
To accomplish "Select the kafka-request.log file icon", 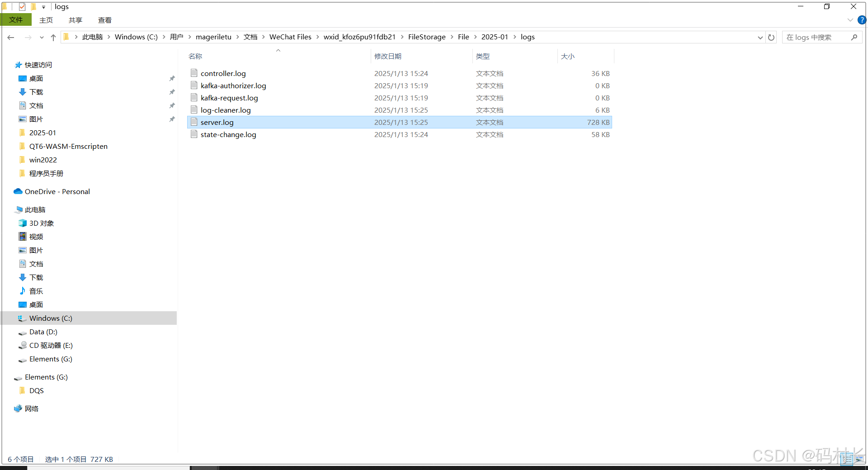I will [x=194, y=97].
